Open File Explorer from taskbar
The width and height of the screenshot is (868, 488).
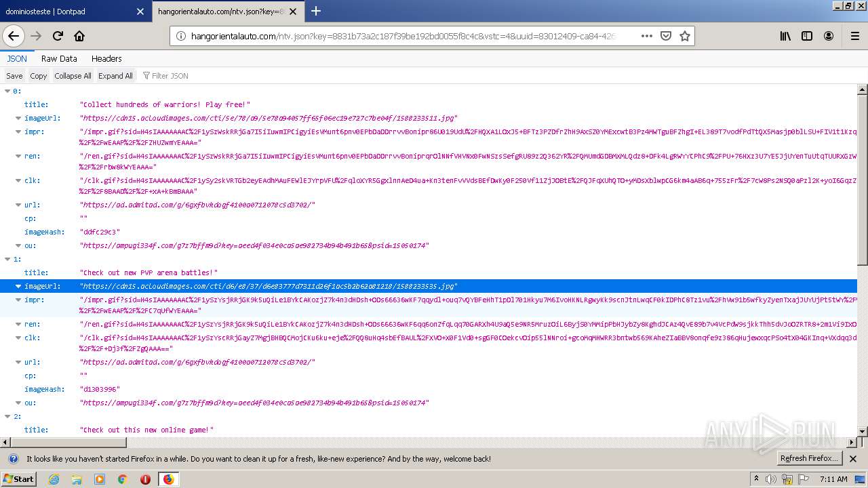coord(77,479)
